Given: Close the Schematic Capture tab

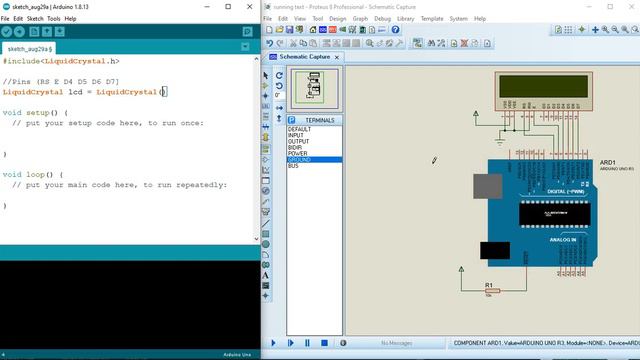Looking at the screenshot, I should pos(337,57).
